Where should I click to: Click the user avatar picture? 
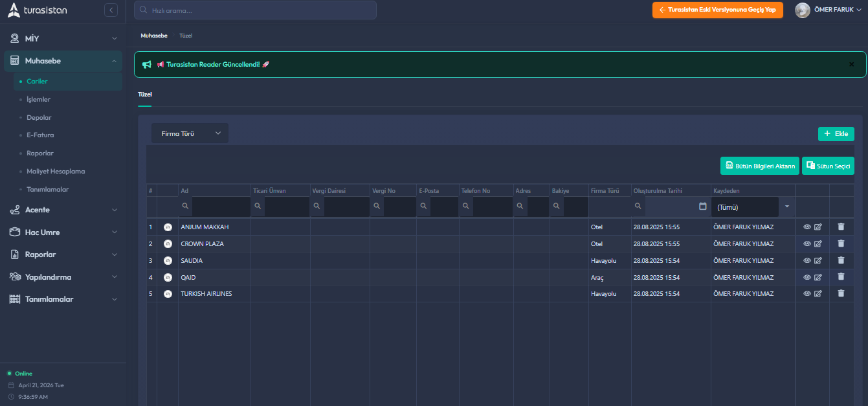pyautogui.click(x=802, y=10)
